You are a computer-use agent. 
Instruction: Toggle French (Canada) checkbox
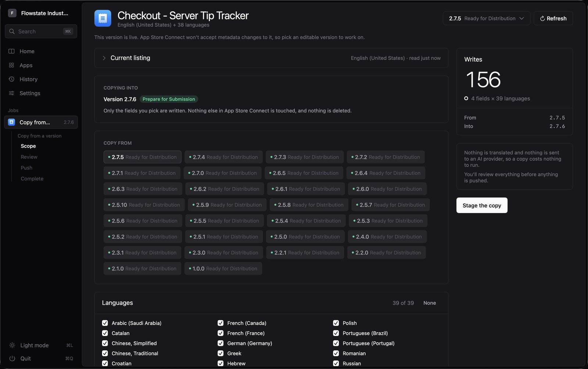point(220,323)
